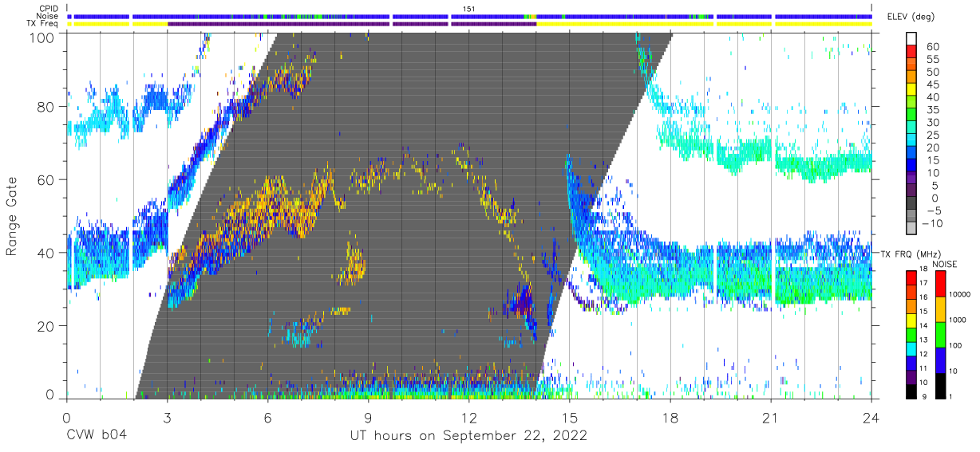Select the "TX Freq" row label

(43, 24)
